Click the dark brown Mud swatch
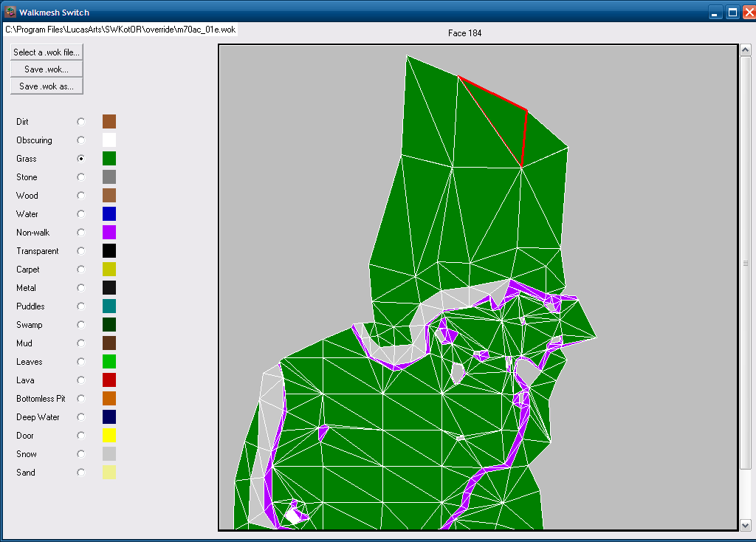Viewport: 756px width, 542px height. [109, 343]
